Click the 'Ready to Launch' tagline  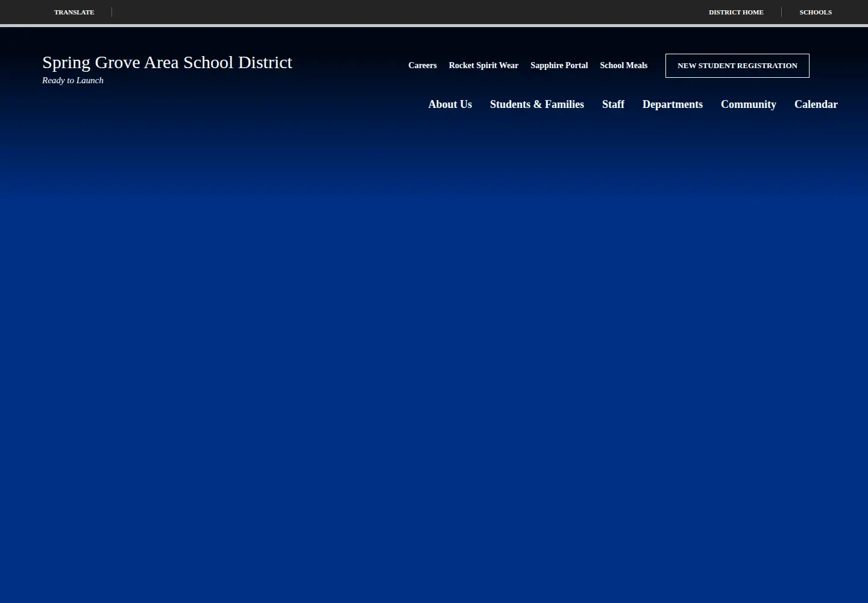click(73, 80)
